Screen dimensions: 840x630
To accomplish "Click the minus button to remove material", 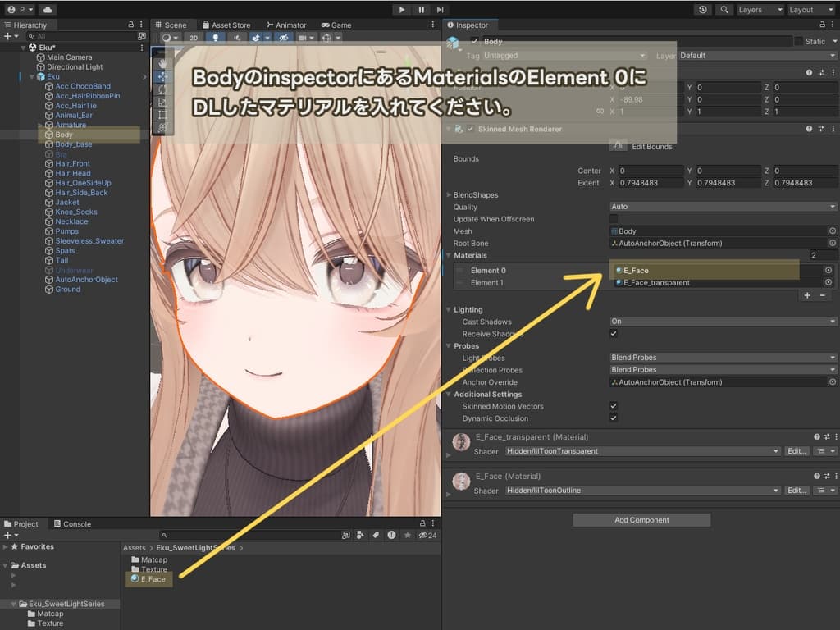I will 822,295.
